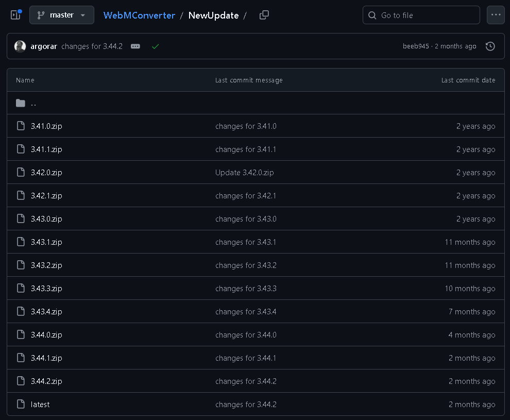Open the argorar author link
This screenshot has width=510, height=420.
coord(44,46)
